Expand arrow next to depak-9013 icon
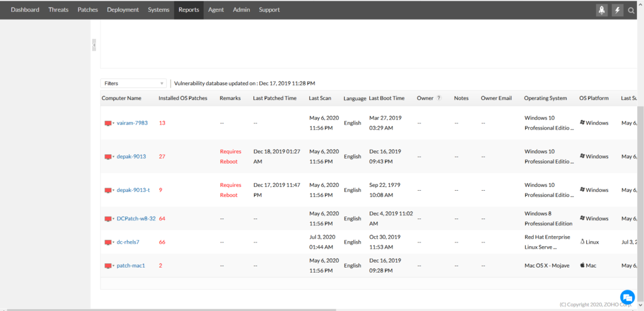This screenshot has width=644, height=311. pos(113,157)
